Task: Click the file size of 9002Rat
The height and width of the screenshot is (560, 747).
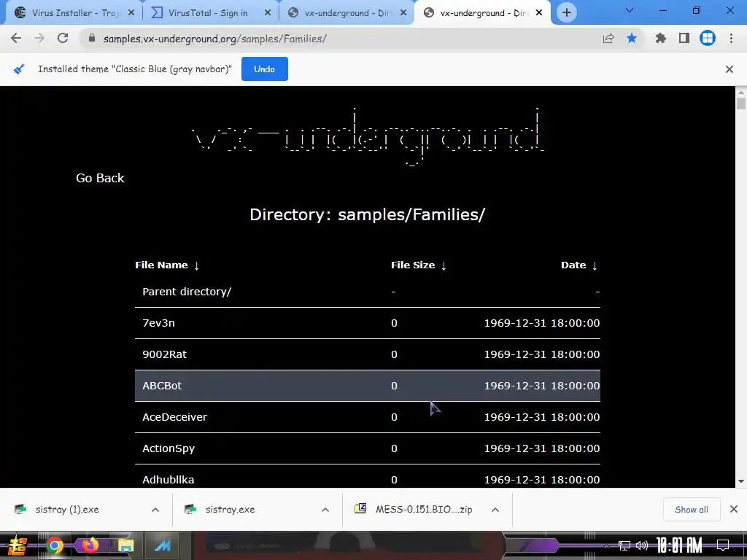Action: (x=394, y=354)
